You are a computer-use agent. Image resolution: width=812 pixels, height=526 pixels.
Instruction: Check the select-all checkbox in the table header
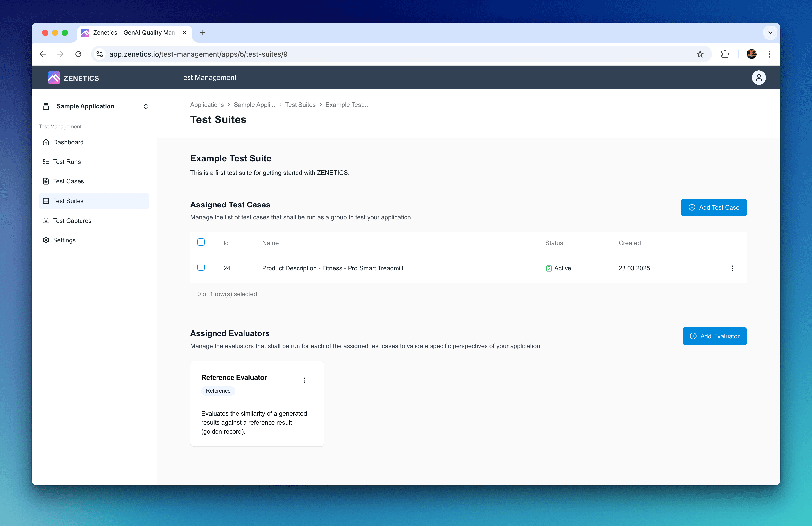click(x=201, y=242)
